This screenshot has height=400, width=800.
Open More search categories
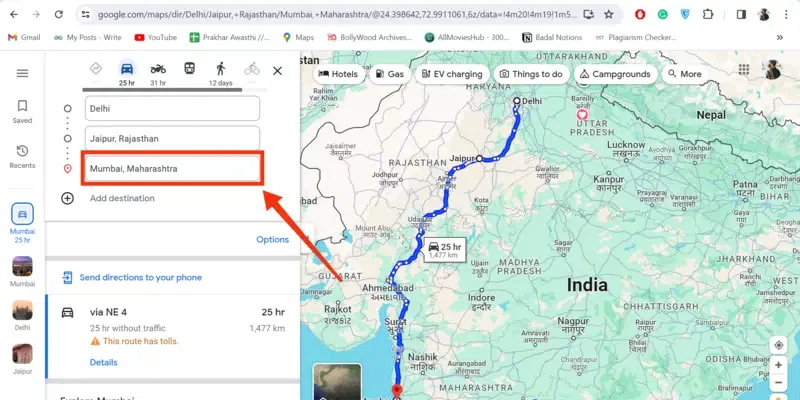click(x=685, y=74)
